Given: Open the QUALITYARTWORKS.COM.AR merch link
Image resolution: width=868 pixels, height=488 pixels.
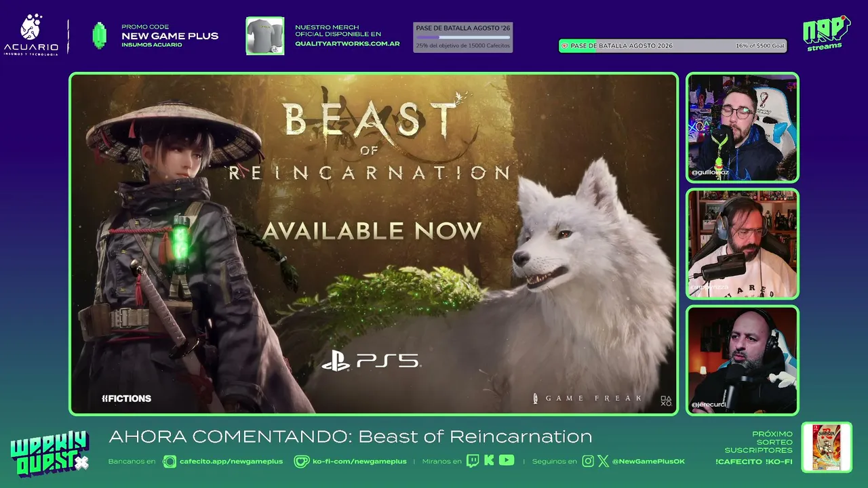Looking at the screenshot, I should coord(347,44).
